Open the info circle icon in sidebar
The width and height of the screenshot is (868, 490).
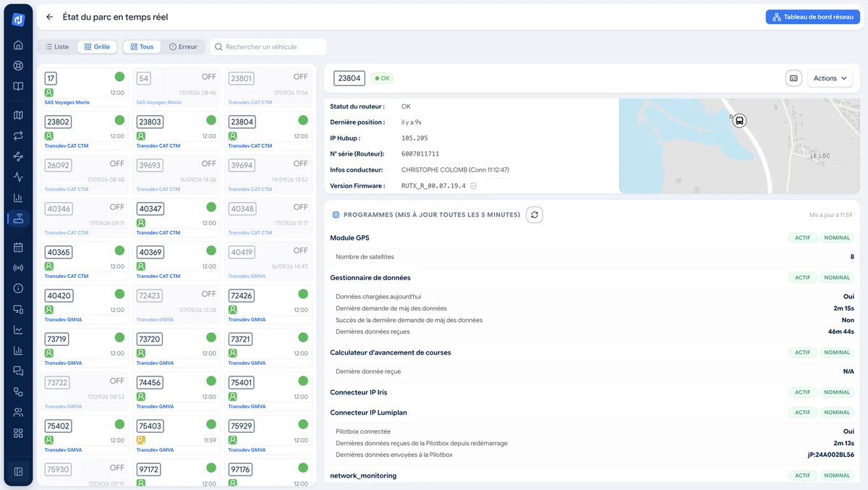tap(18, 288)
